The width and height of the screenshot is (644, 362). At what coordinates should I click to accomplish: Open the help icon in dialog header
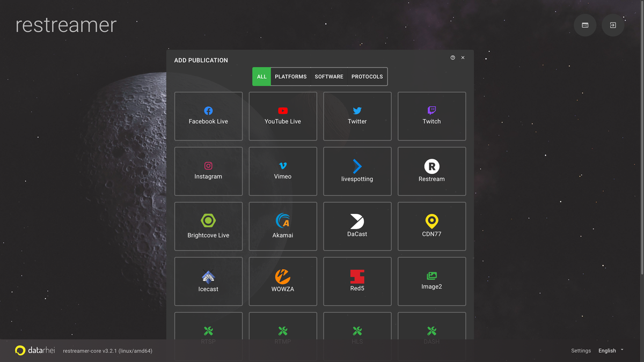click(453, 58)
